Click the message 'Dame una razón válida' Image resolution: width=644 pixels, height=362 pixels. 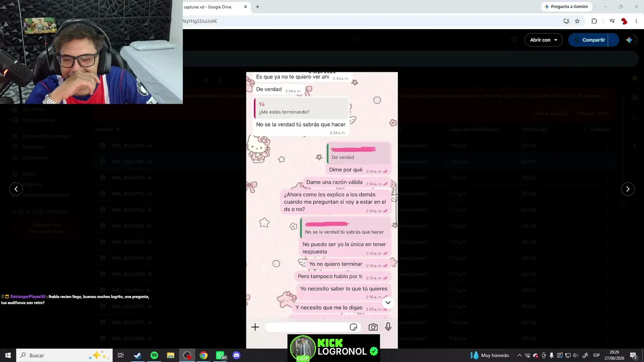pos(347,183)
